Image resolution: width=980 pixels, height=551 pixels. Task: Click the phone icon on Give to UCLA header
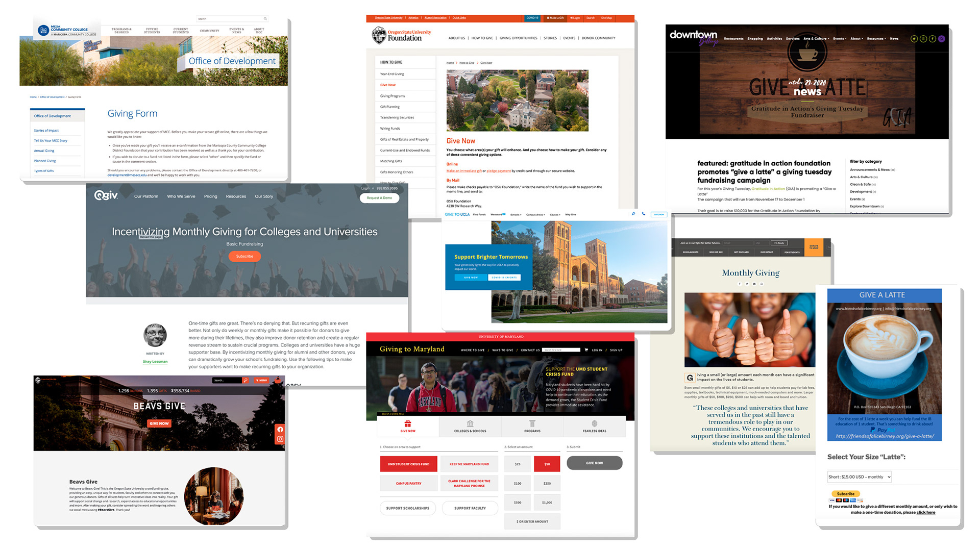(x=644, y=214)
